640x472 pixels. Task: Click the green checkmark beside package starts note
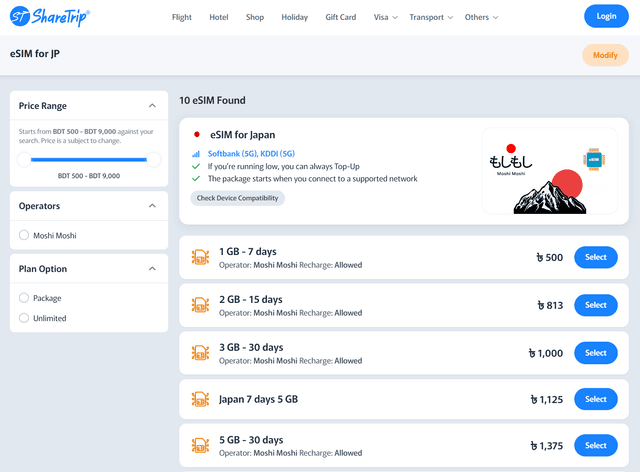click(x=196, y=178)
